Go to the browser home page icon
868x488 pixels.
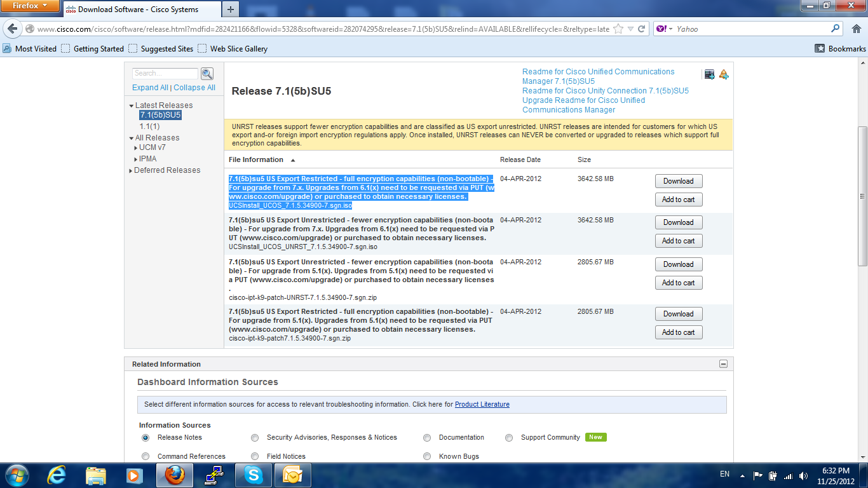(x=856, y=29)
